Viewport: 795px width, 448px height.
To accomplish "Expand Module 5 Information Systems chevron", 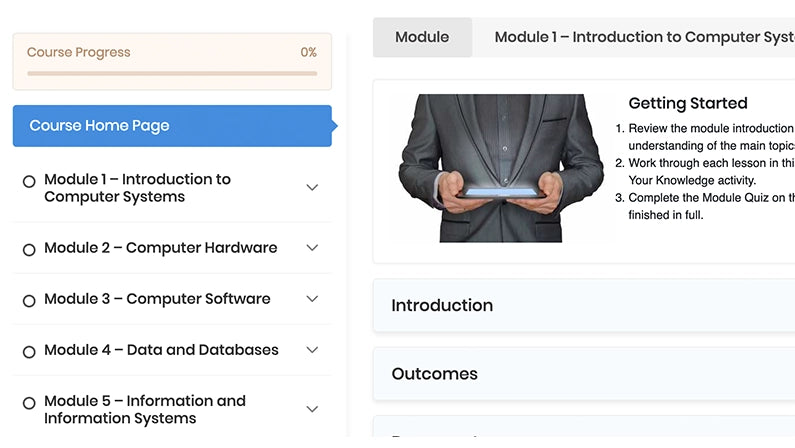I will point(312,409).
